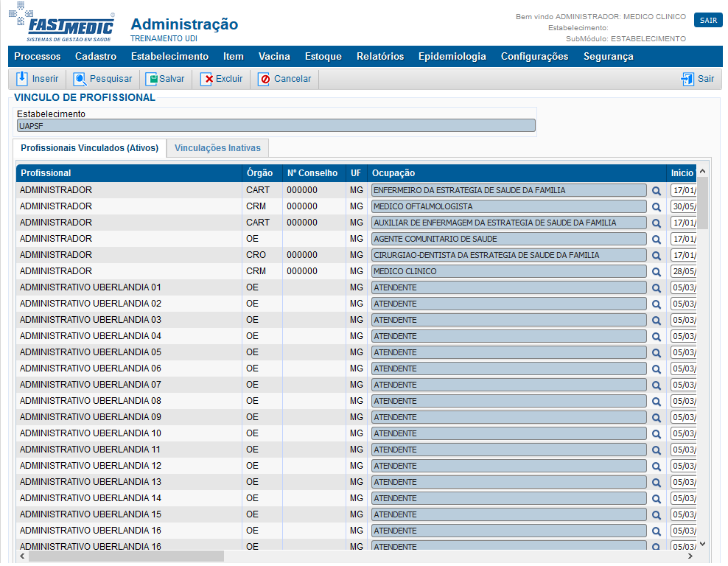Open the Estoque menu
Screen dimensions: 728x566
(323, 57)
